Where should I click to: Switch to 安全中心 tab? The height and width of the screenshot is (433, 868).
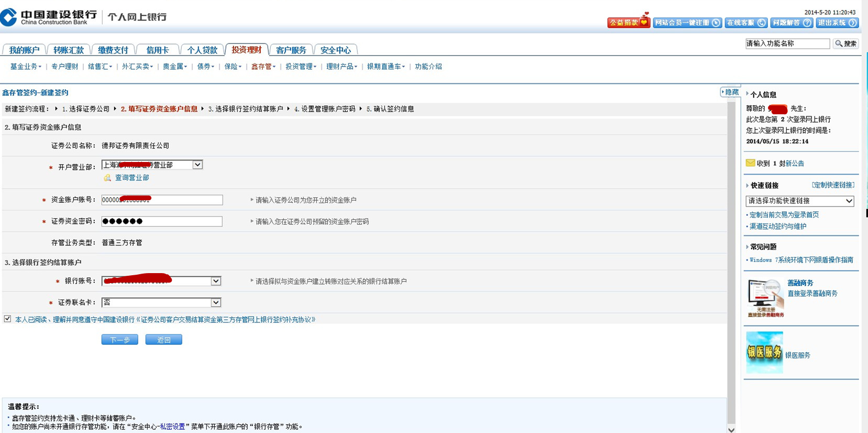[x=336, y=50]
